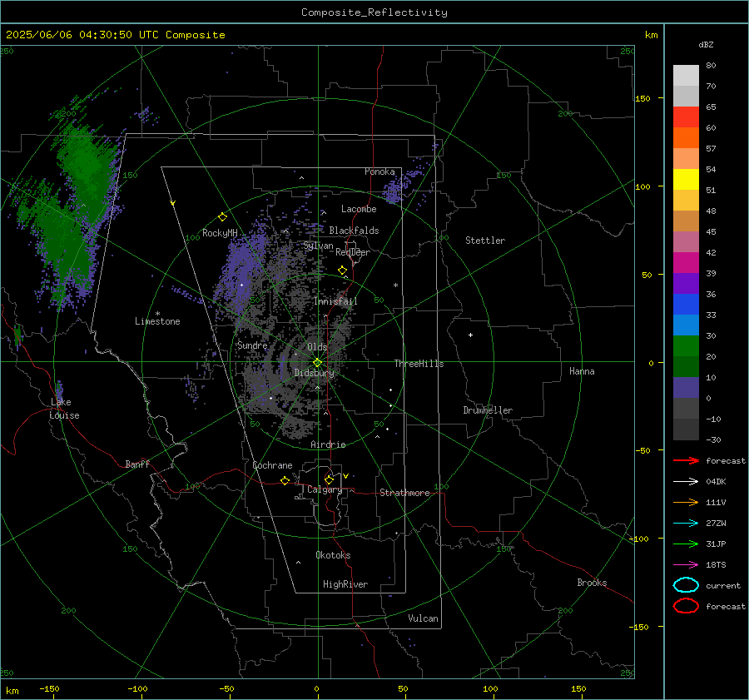Click the green 31JP arrow legend icon
The height and width of the screenshot is (700, 749).
[x=686, y=544]
